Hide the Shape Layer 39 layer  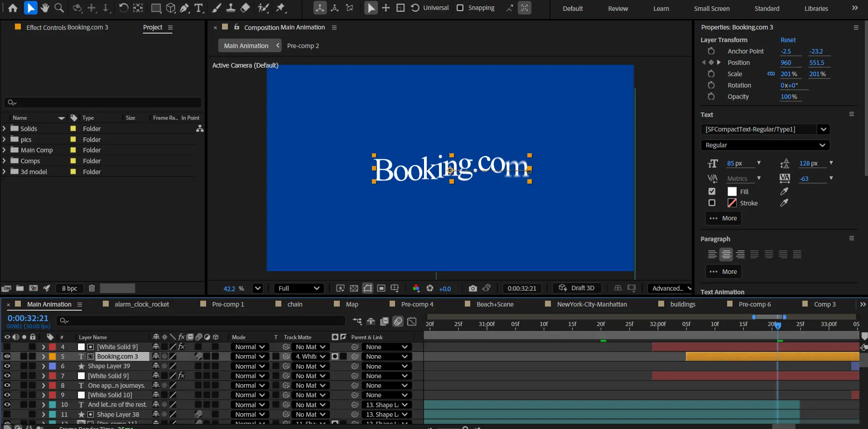pyautogui.click(x=7, y=366)
